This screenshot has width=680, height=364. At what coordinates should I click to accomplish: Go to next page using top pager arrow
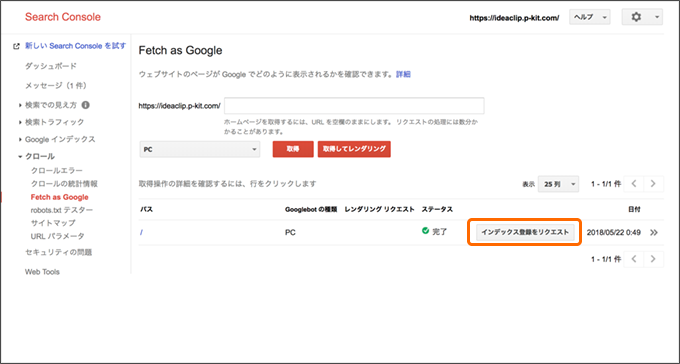coord(653,184)
